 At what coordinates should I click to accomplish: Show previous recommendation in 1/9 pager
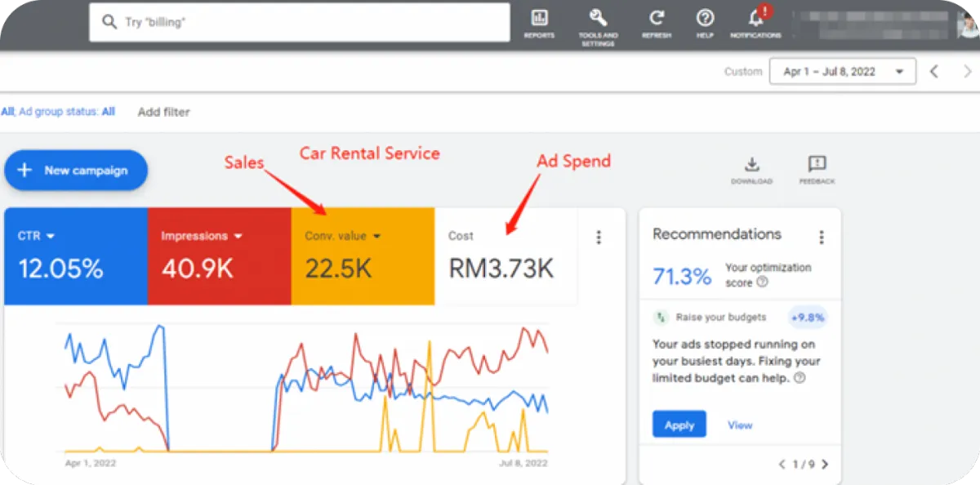click(x=782, y=464)
